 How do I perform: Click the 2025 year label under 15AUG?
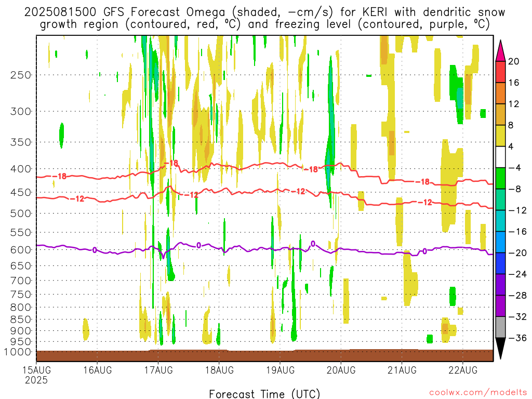pyautogui.click(x=36, y=380)
